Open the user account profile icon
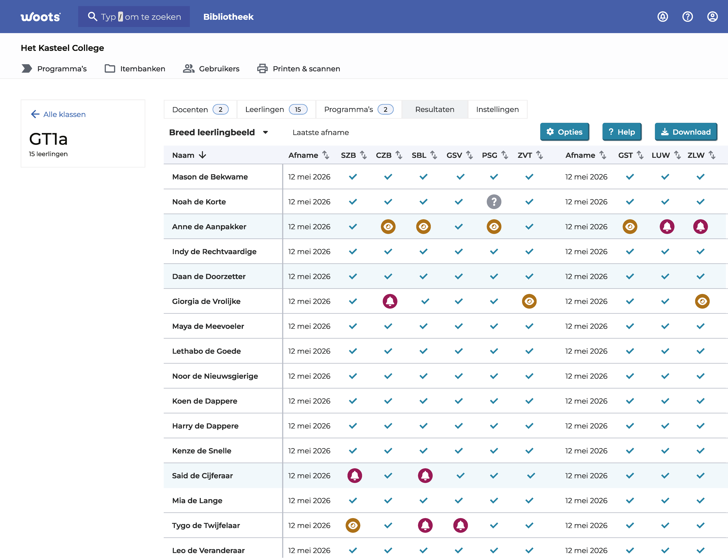The image size is (728, 560). pos(712,17)
